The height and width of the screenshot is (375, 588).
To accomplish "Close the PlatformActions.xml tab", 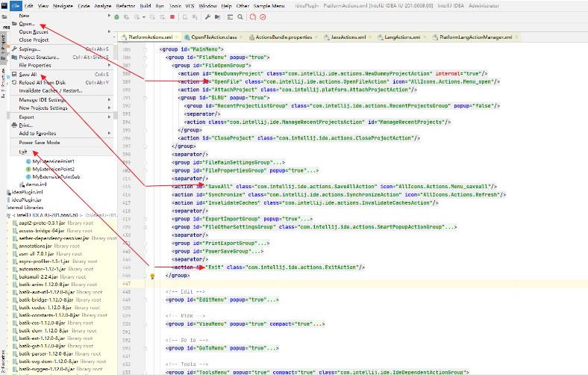I will [x=177, y=37].
